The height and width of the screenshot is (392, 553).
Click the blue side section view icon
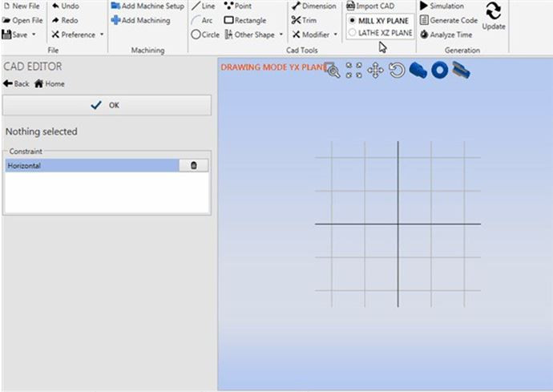pos(460,71)
